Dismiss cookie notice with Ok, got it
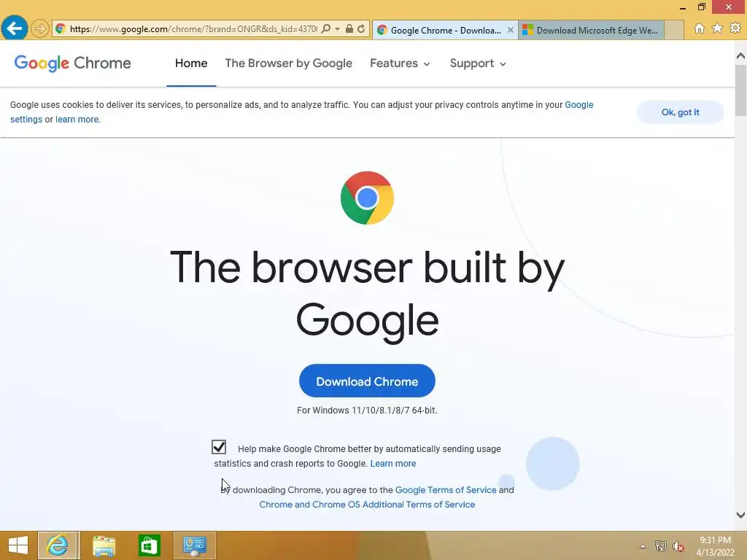The width and height of the screenshot is (747, 560). point(681,112)
